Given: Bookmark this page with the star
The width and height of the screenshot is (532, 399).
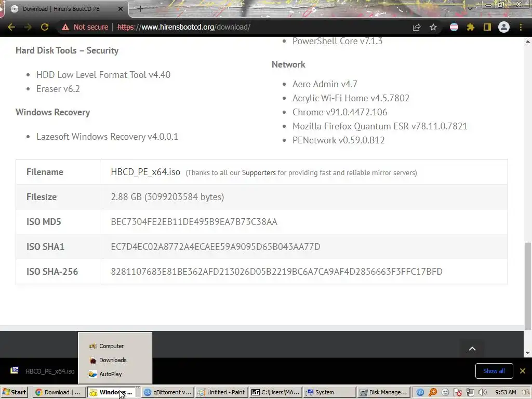Looking at the screenshot, I should [433, 27].
